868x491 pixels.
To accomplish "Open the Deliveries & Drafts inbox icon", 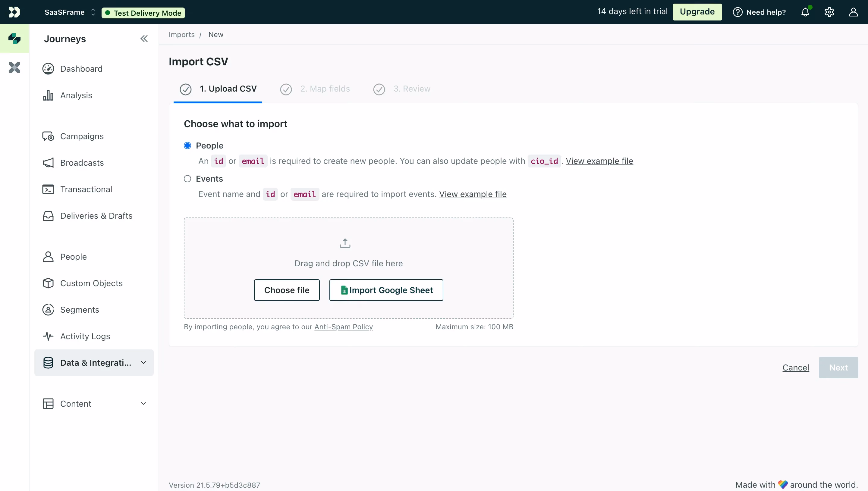I will [48, 216].
